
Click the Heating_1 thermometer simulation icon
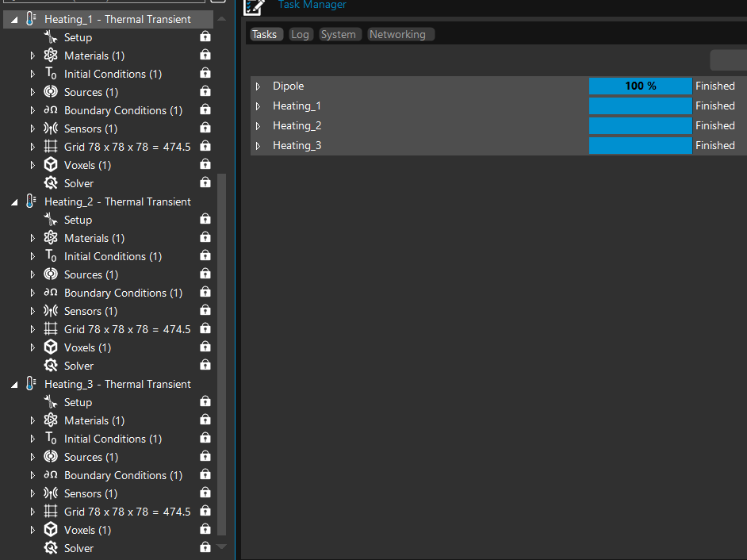coord(31,19)
